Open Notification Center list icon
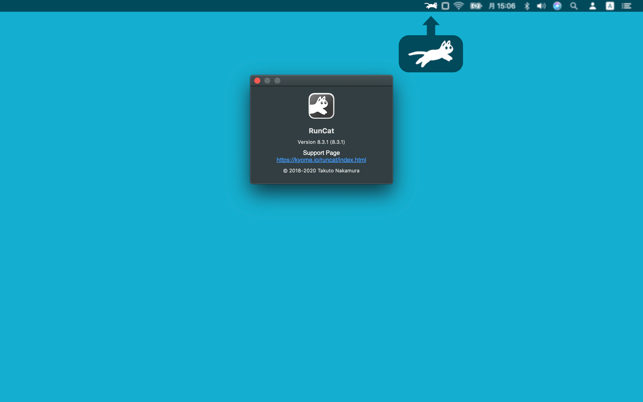Image resolution: width=643 pixels, height=402 pixels. tap(626, 6)
